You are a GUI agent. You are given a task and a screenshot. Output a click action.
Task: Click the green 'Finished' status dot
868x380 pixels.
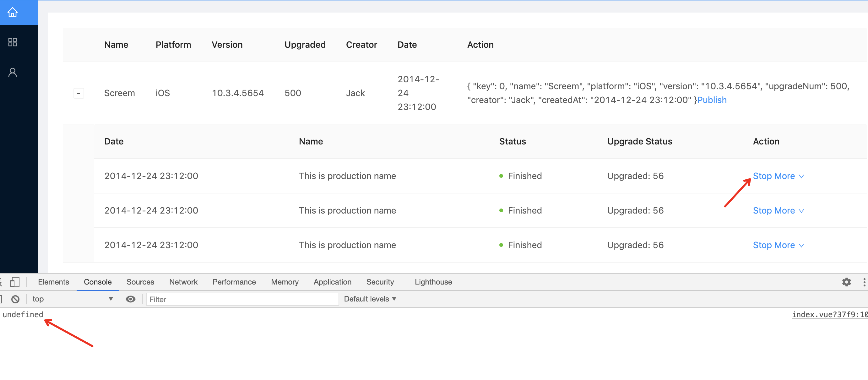[502, 176]
